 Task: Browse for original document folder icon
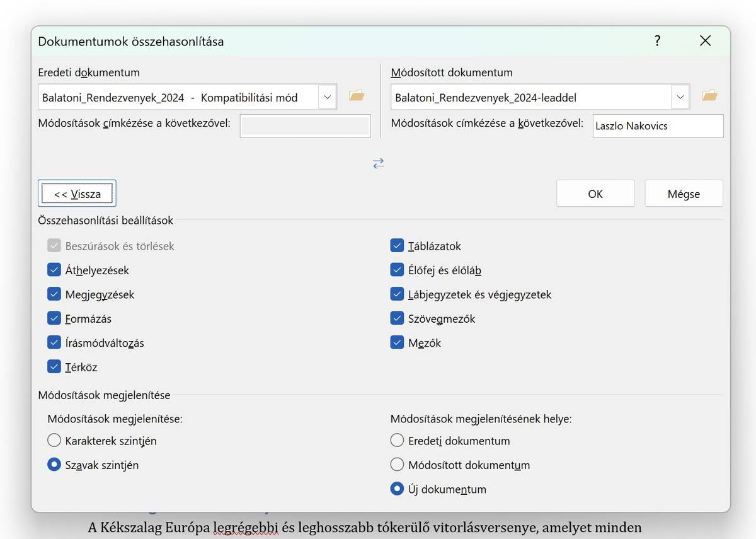tap(357, 96)
